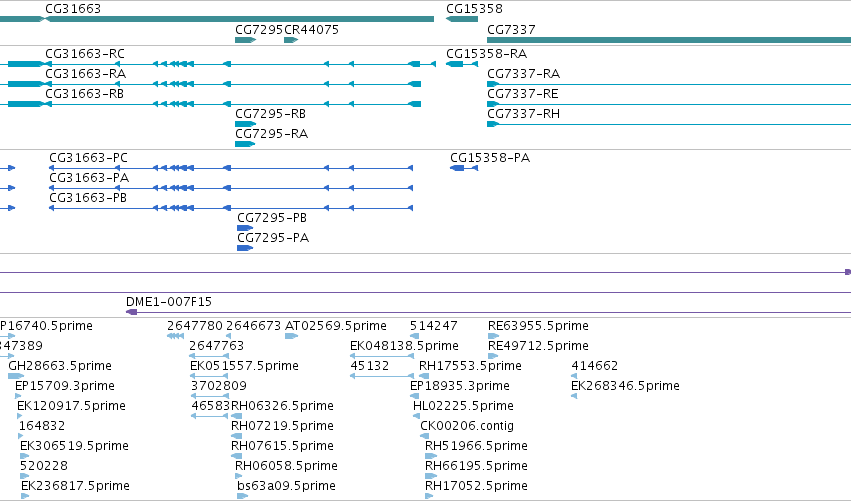Click the 45132 feature label
Viewport: 851px width, 501px height.
370,366
